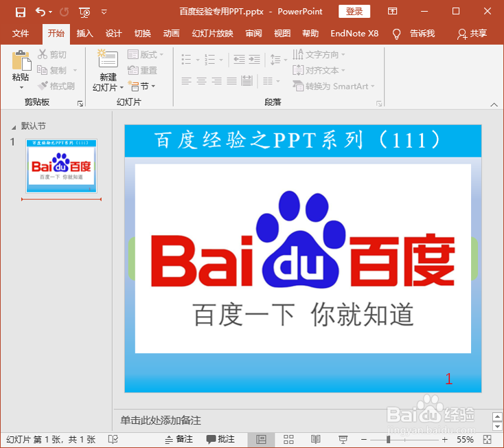The height and width of the screenshot is (448, 504).
Task: Click 转换为 SmartArt button
Action: pyautogui.click(x=334, y=86)
